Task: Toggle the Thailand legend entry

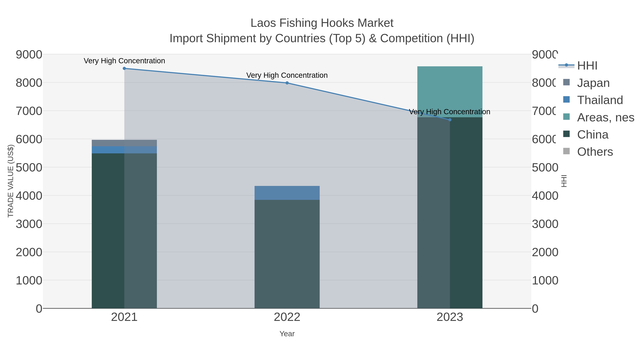Action: click(593, 100)
